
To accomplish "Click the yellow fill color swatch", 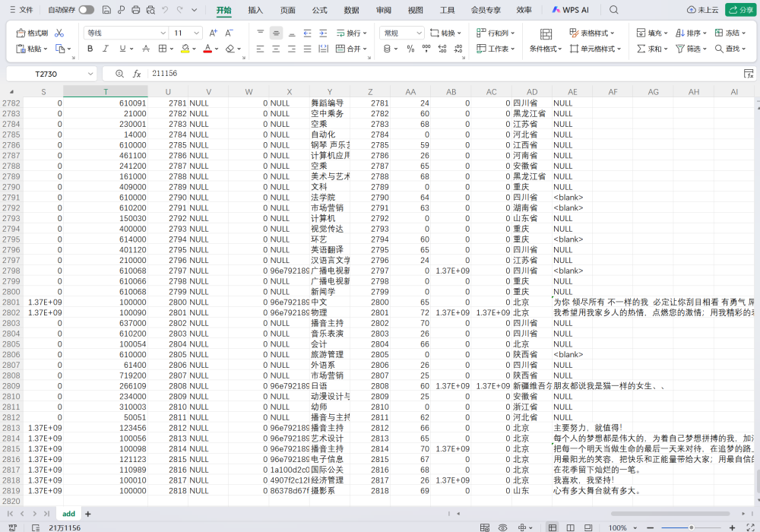I will (185, 49).
